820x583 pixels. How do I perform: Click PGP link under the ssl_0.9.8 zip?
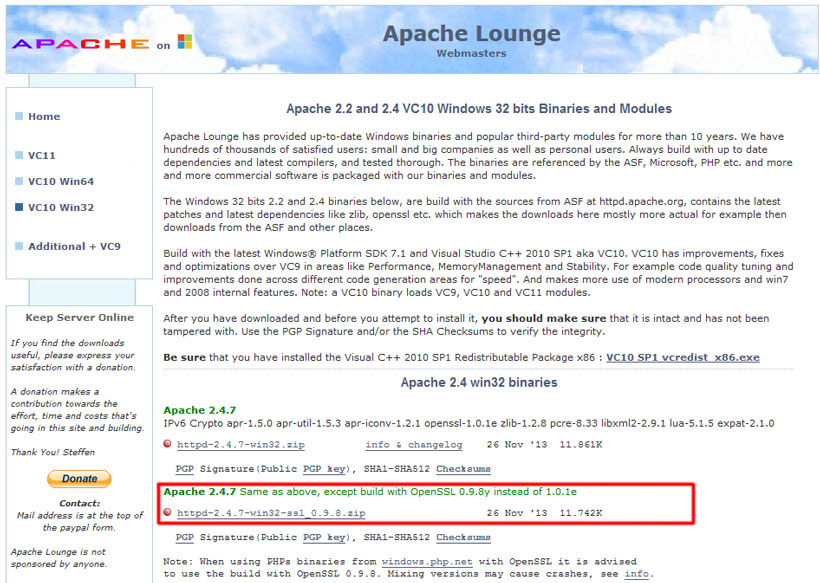[185, 538]
